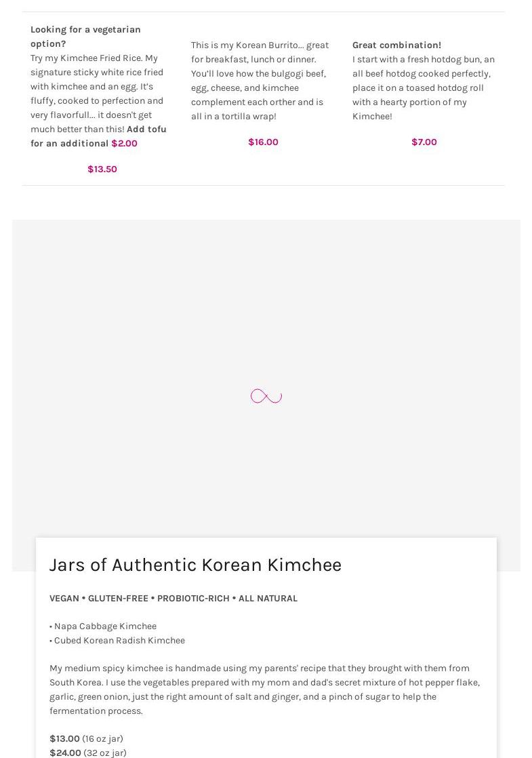Click the "Napa Cabbage Kimchee" bullet
Viewport: 532px width, 758px height.
[105, 626]
